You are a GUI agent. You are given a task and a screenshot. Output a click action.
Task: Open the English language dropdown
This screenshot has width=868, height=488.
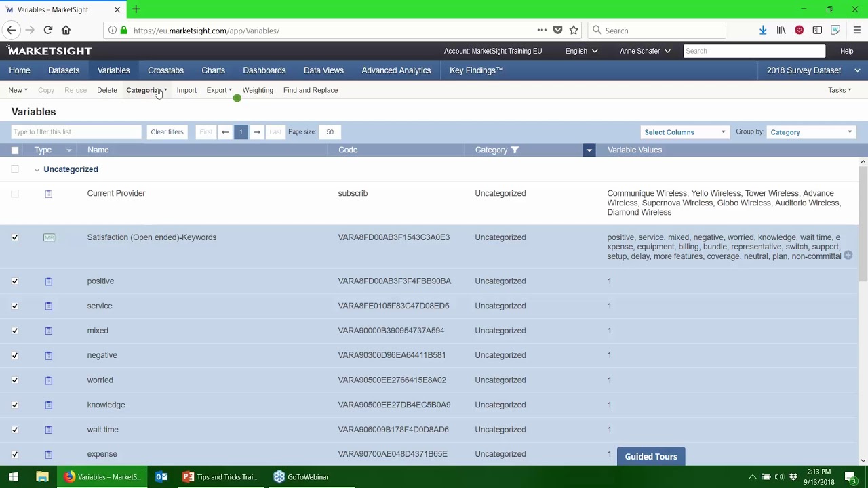581,51
